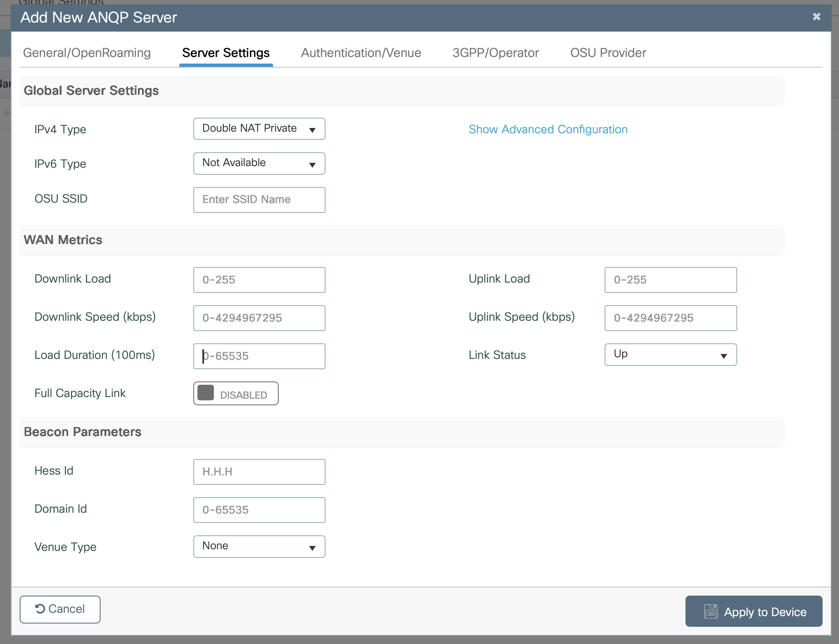Expand the IPv6 Type dropdown
Screen dimensions: 839x644
(x=259, y=163)
